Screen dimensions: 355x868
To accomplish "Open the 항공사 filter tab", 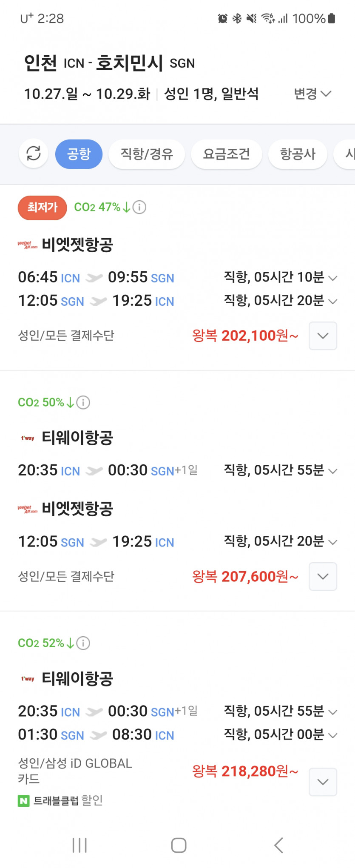I will [x=298, y=154].
